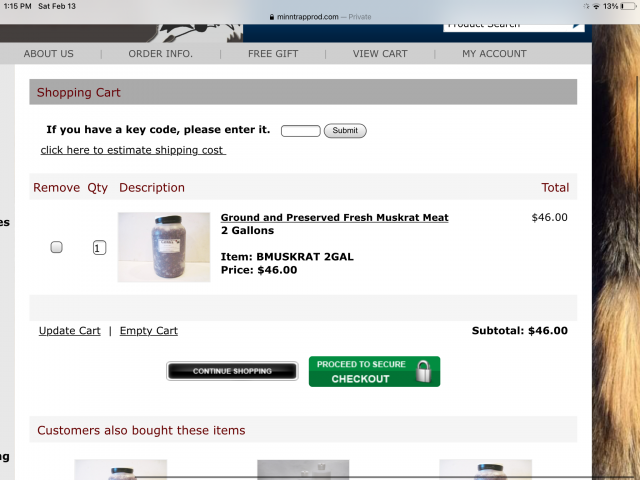Open the shipping cost estimate link
This screenshot has height=480, width=640.
[x=133, y=150]
